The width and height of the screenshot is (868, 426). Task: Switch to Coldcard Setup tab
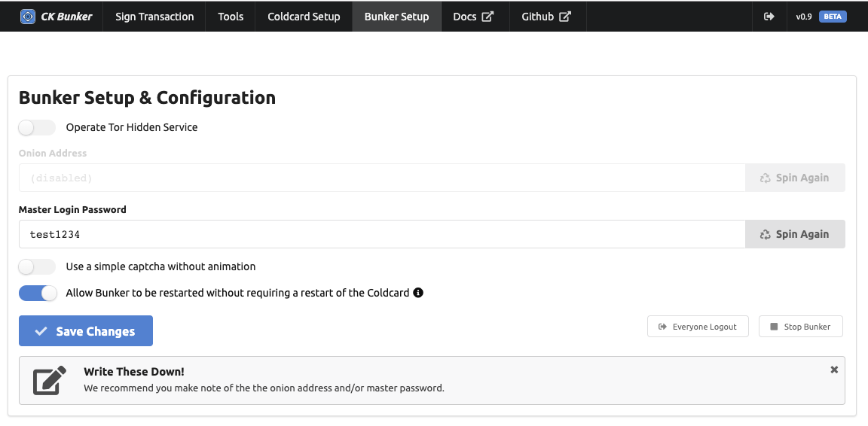click(x=304, y=17)
